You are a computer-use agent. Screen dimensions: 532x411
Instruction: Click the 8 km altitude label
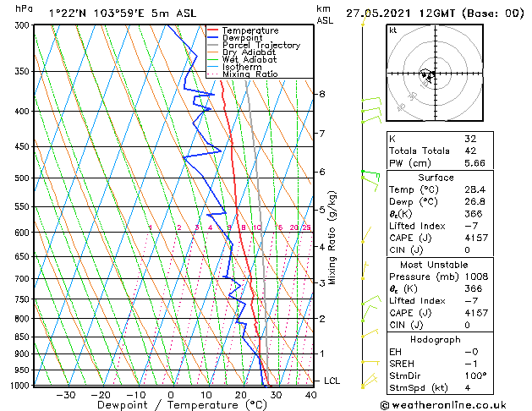[x=321, y=94]
